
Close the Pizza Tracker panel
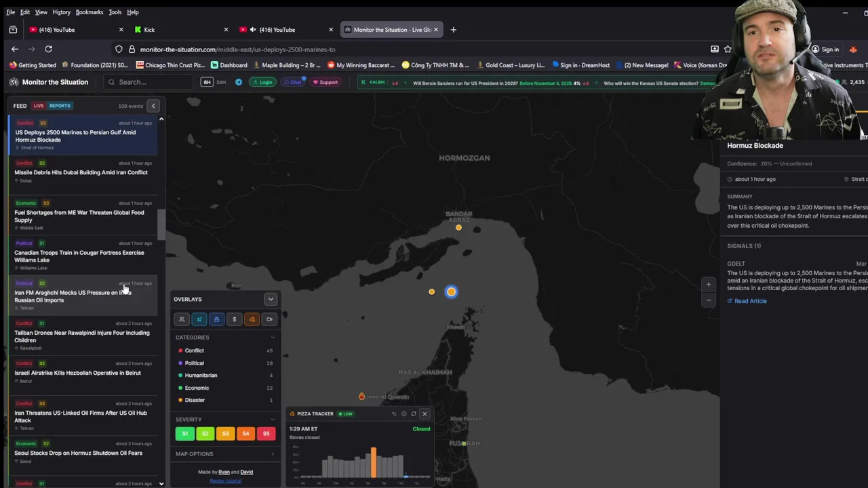425,413
